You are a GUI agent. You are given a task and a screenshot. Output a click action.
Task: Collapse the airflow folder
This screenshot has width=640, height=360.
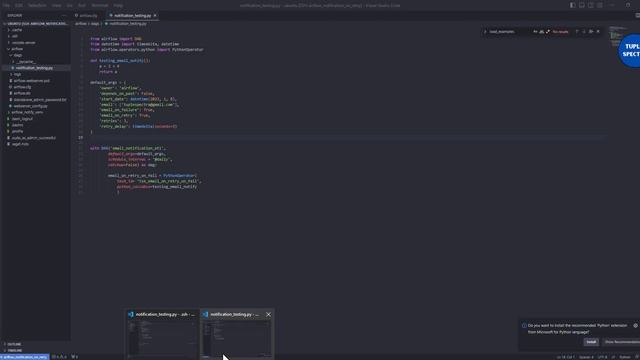coord(17,49)
